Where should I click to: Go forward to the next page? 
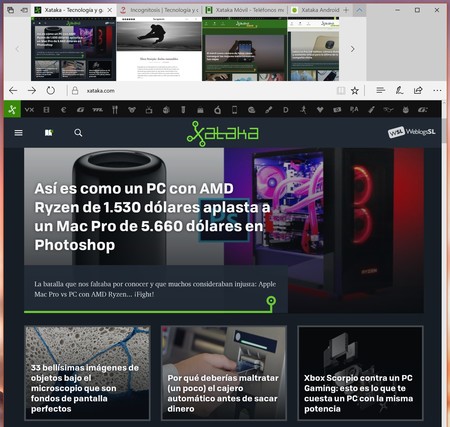tap(32, 90)
